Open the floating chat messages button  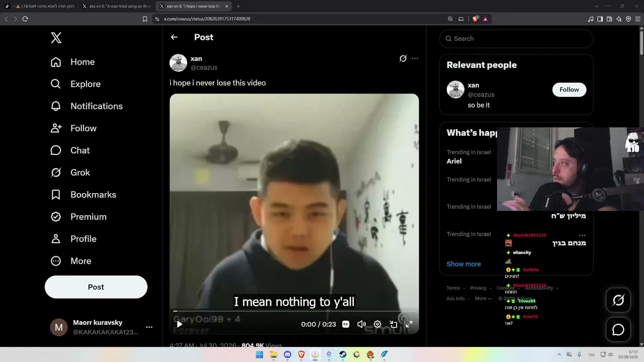[618, 330]
